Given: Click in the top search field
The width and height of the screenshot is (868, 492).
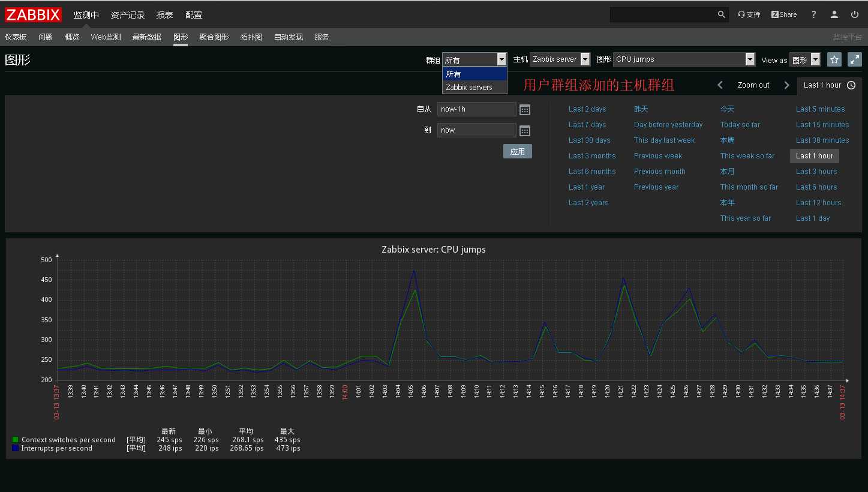Looking at the screenshot, I should coord(663,14).
